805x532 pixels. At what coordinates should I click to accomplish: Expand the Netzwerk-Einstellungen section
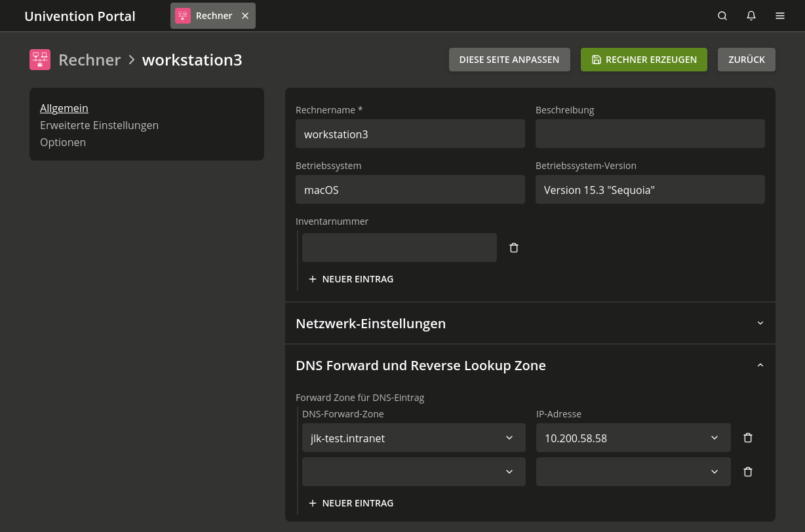(760, 323)
